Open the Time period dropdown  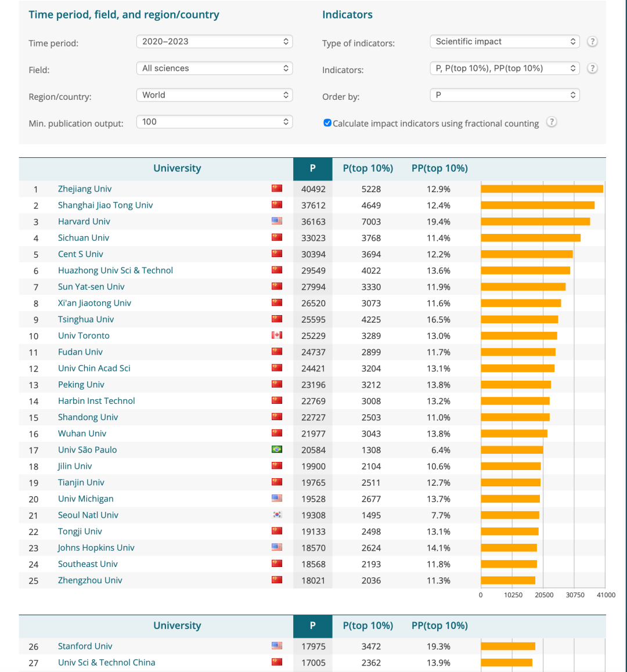pos(214,42)
